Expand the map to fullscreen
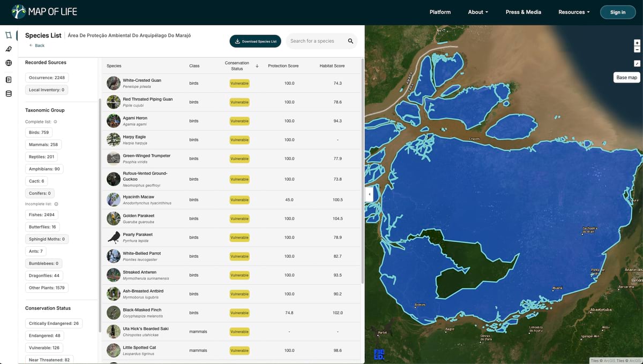This screenshot has height=364, width=643. [x=637, y=64]
